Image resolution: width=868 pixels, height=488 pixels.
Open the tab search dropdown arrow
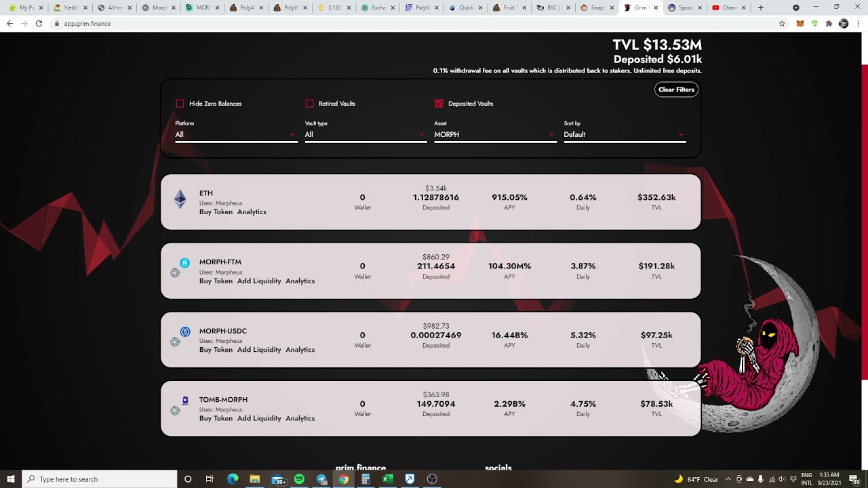point(796,7)
